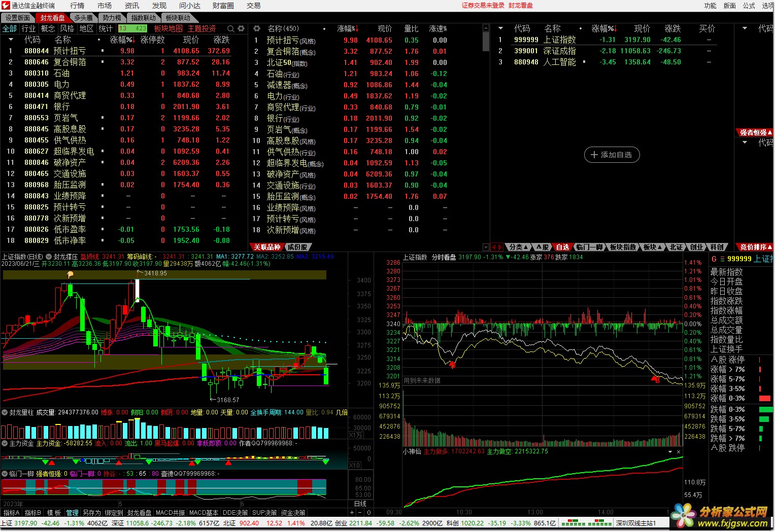Select the 指标A bottom tab
The image size is (776, 532).
[11, 513]
